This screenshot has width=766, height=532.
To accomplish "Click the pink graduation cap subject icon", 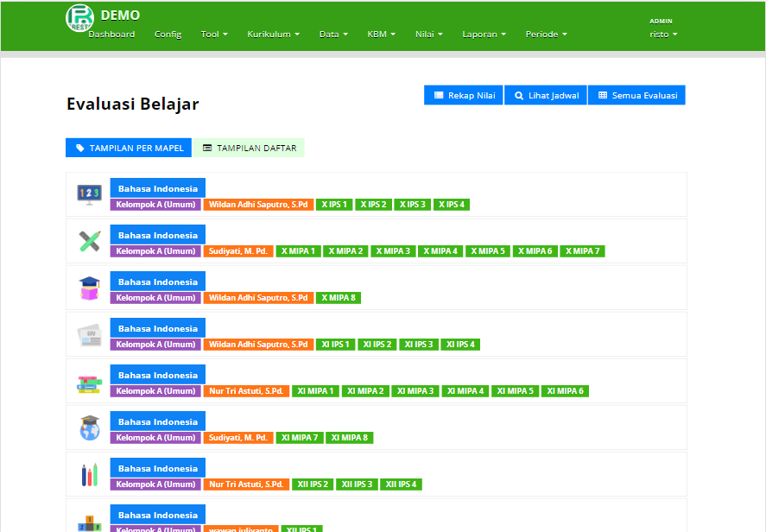I will tap(88, 288).
